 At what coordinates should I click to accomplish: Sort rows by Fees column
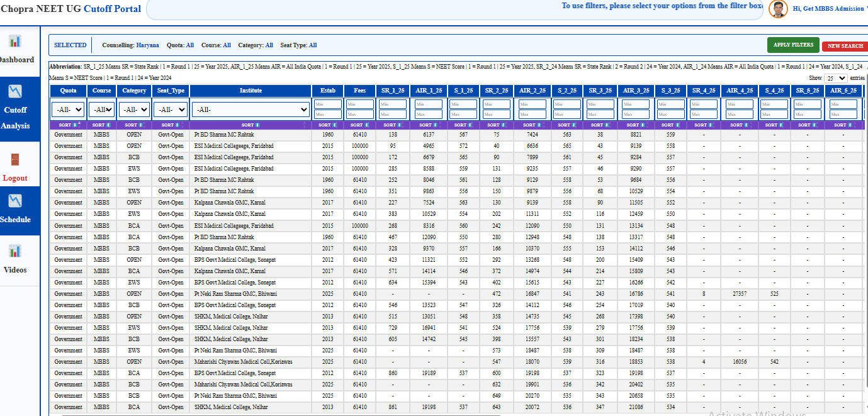(x=359, y=125)
